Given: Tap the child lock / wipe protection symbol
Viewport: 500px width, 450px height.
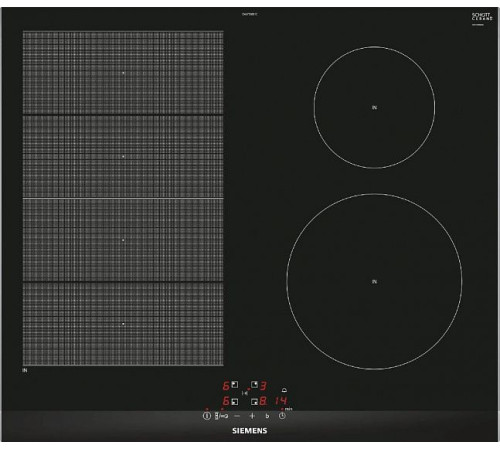Looking at the screenshot, I should click(x=222, y=416).
